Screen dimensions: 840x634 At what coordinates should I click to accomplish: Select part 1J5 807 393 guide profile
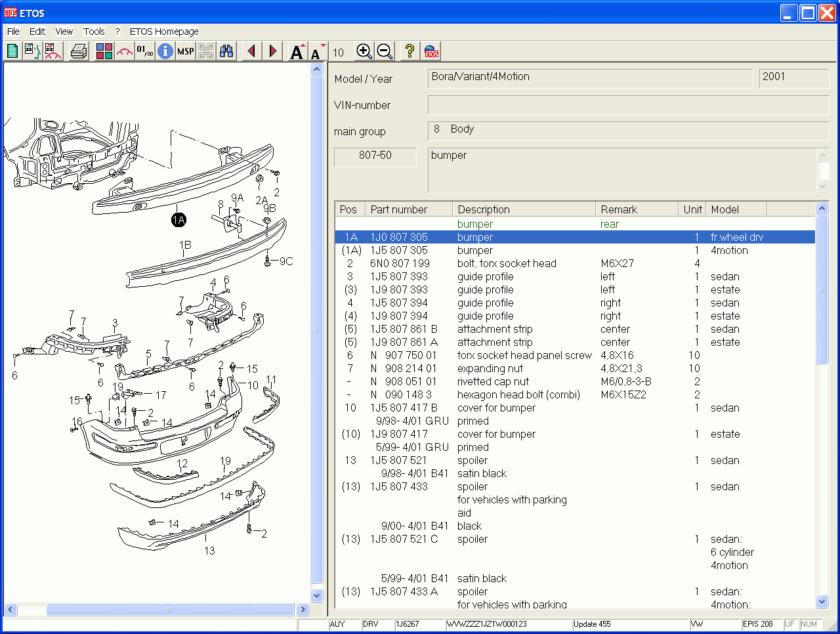click(x=575, y=276)
